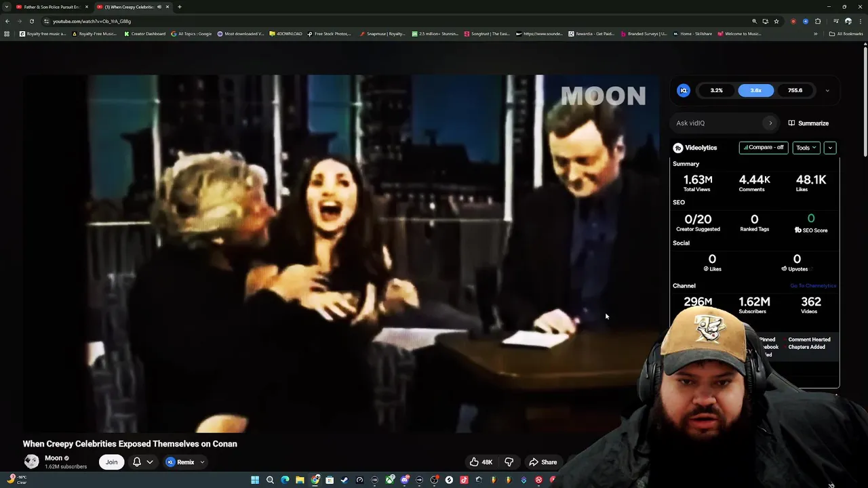The image size is (868, 488).
Task: Switch to When Creepy Celebrities tab
Action: pos(133,7)
